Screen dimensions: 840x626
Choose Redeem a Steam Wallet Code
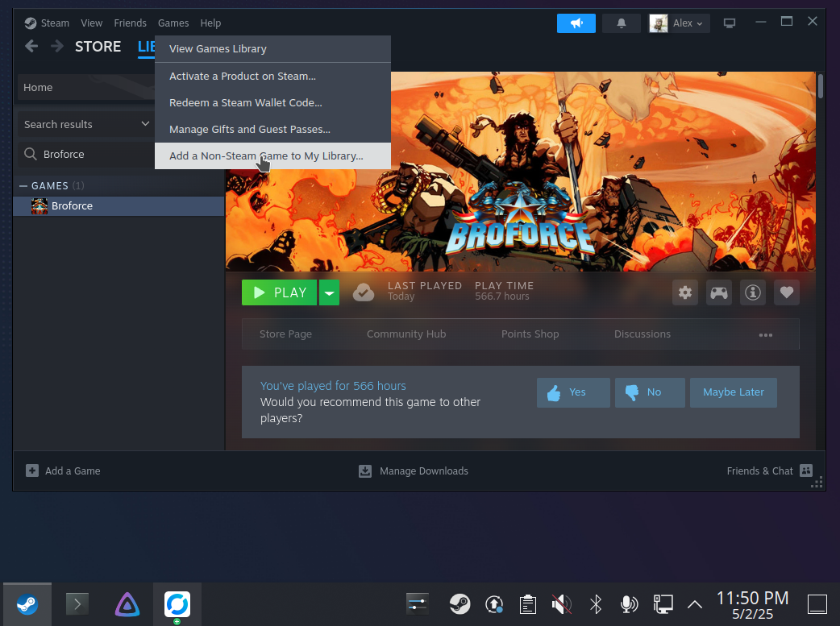pos(272,103)
